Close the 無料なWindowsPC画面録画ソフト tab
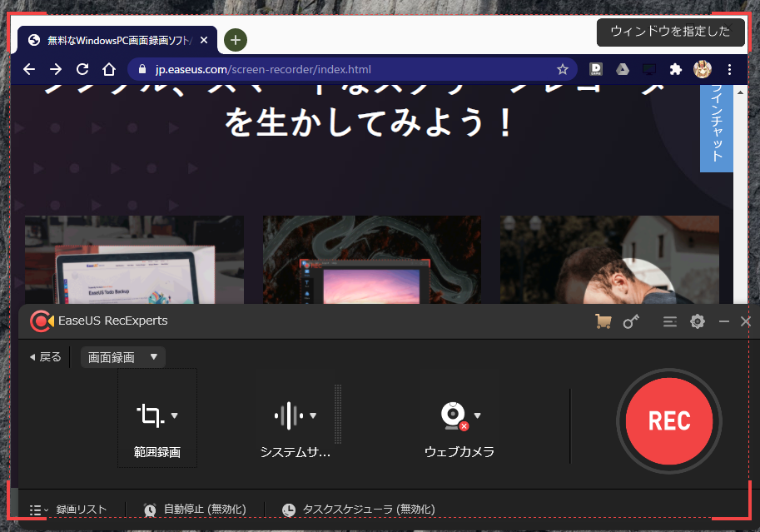This screenshot has height=532, width=760. coord(204,40)
